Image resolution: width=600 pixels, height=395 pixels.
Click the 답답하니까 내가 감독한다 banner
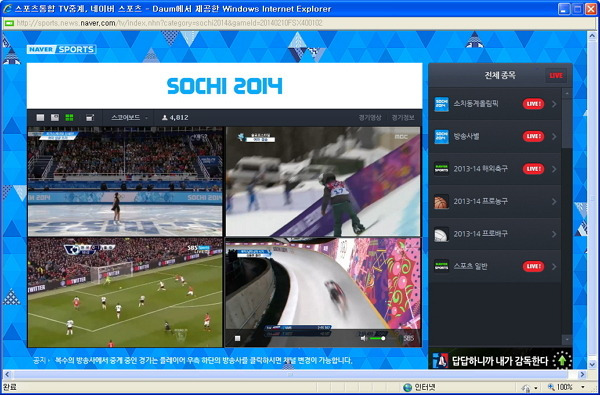pos(501,360)
